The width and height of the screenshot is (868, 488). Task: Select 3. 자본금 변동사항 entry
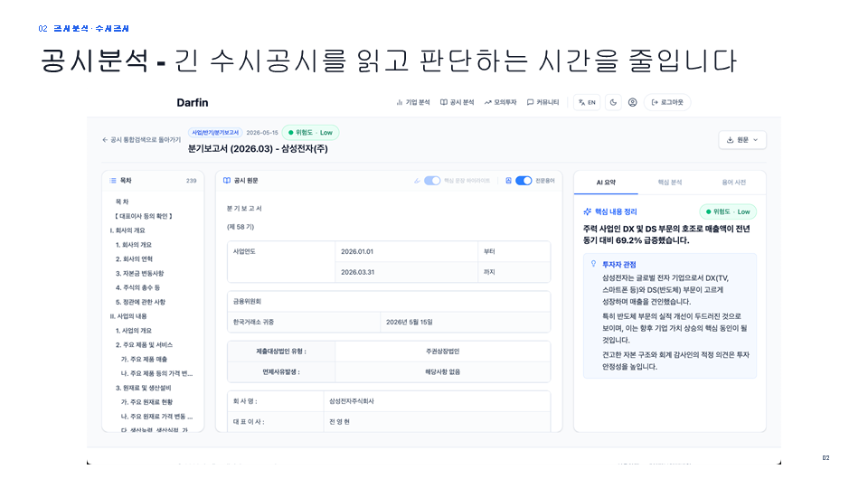[x=139, y=273]
